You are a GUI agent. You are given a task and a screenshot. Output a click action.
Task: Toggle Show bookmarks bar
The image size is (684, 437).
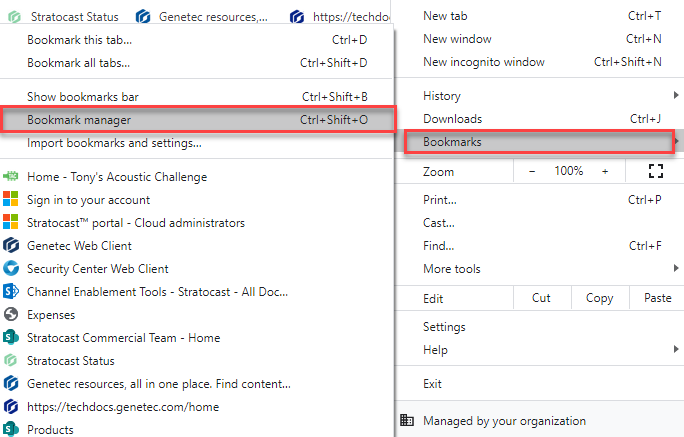click(197, 97)
